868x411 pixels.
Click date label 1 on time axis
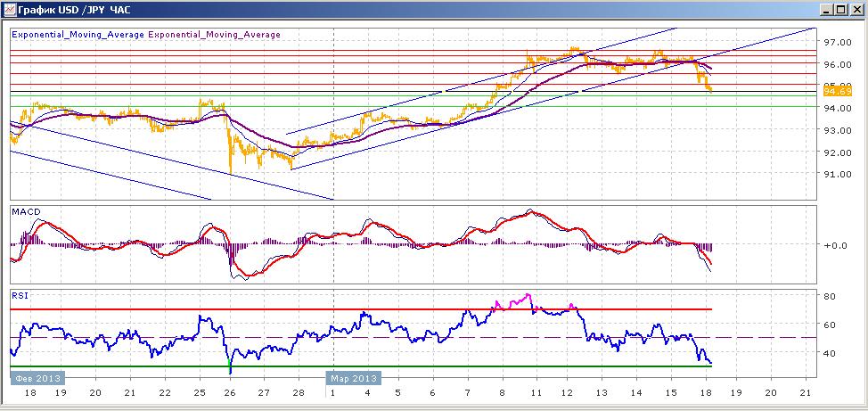[332, 392]
